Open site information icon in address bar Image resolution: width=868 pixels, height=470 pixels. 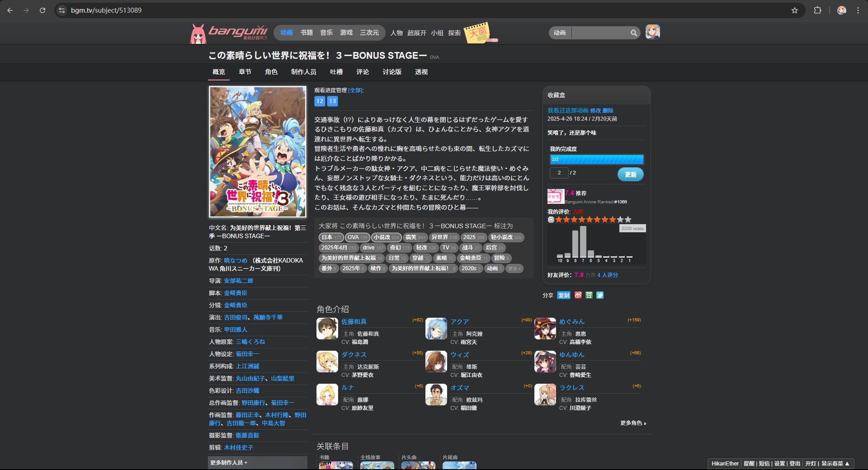[62, 10]
